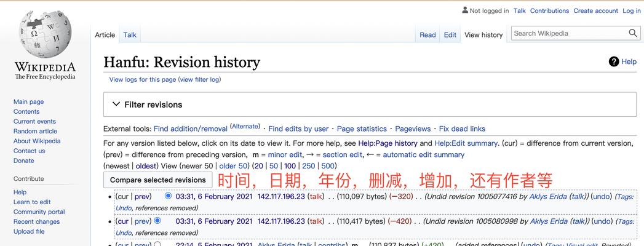Viewport: 644px width, 246px height.
Task: Open Community portal in sidebar
Action: 39,212
